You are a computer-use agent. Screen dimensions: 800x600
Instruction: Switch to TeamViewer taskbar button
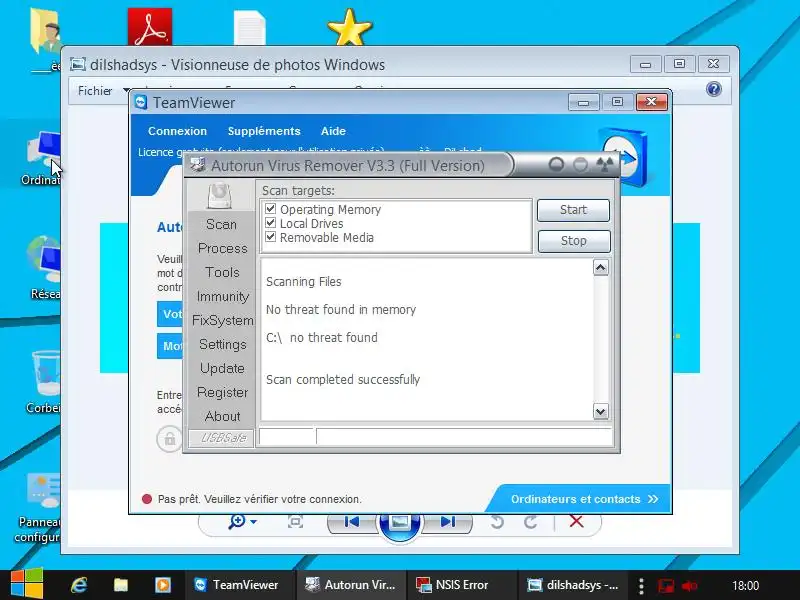[x=239, y=585]
